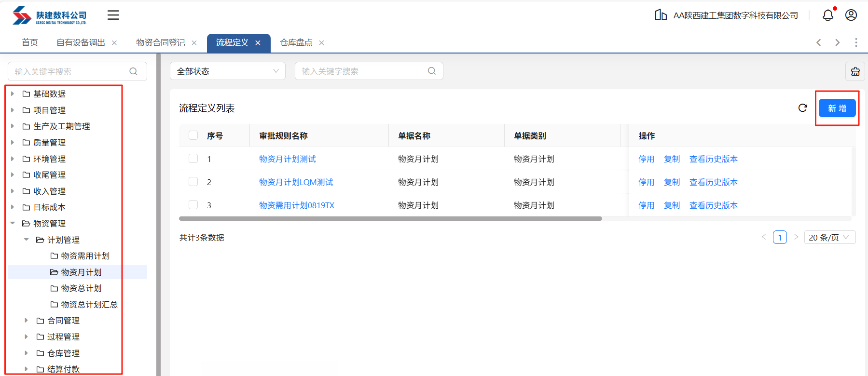Close the 仓库盘点 tab
The height and width of the screenshot is (376, 868).
[321, 43]
